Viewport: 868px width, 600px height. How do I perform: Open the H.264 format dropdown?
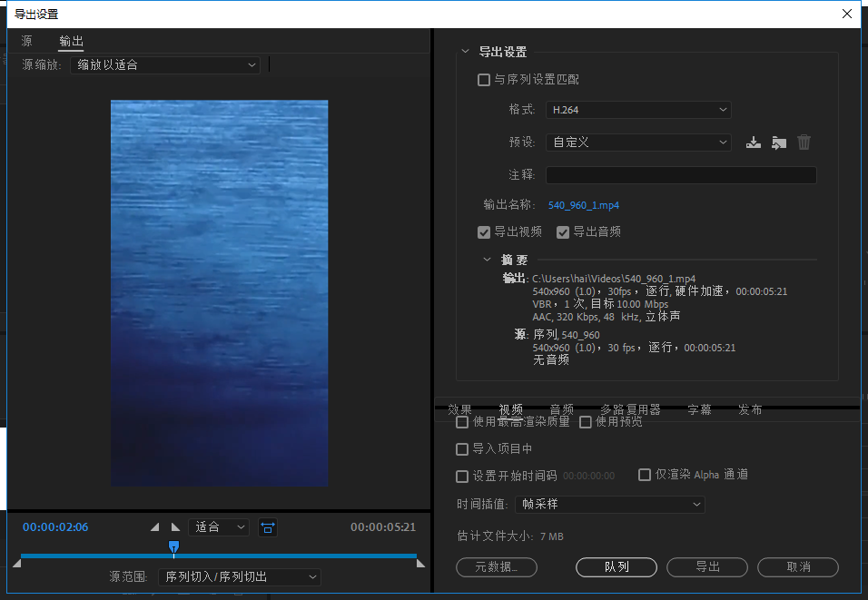point(638,110)
